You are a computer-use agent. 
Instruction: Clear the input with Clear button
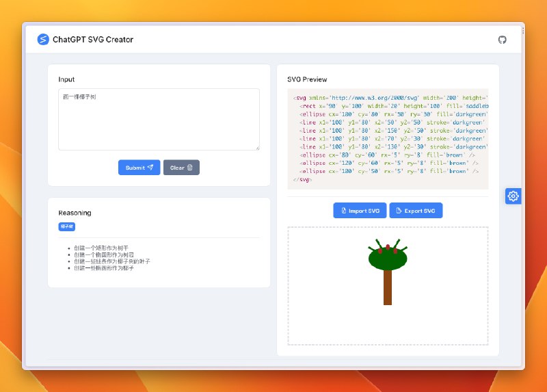[x=181, y=168]
